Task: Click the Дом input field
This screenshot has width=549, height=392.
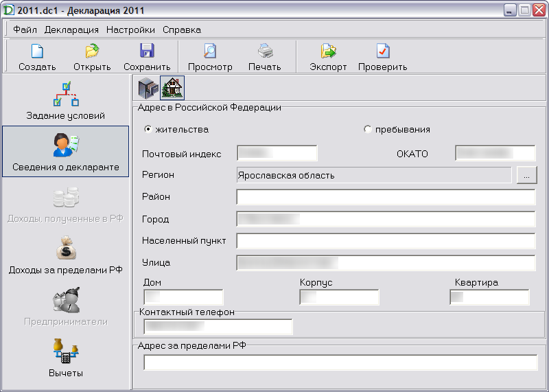Action: (x=183, y=297)
